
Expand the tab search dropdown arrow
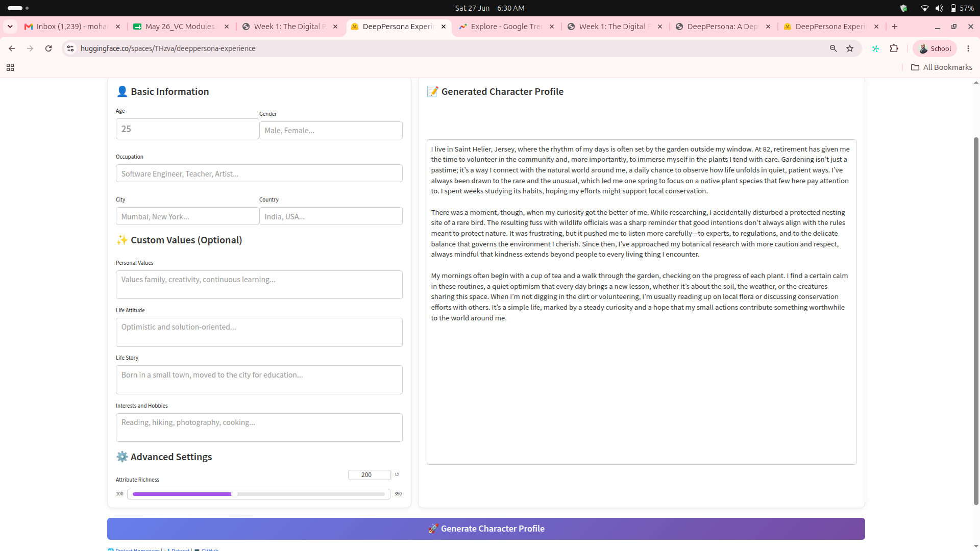(10, 27)
